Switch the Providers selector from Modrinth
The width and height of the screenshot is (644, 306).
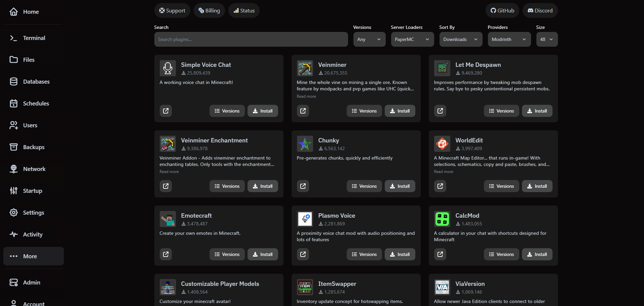509,39
